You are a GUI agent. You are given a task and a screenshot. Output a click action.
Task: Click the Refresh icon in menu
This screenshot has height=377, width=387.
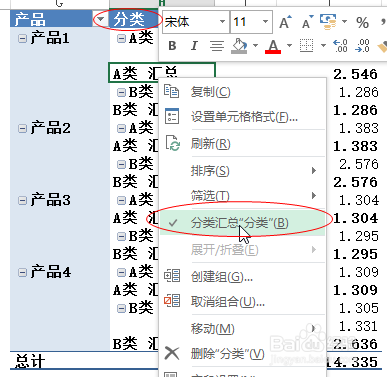coord(173,143)
